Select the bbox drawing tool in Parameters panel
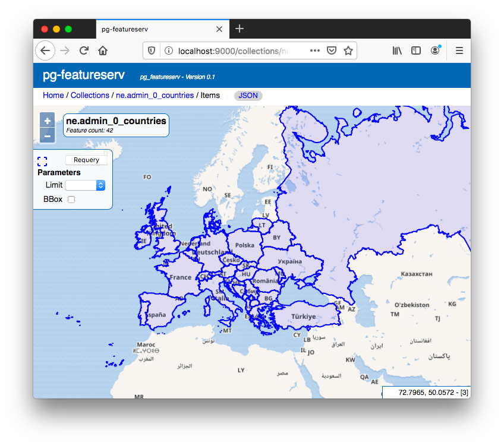Image resolution: width=504 pixels, height=446 pixels. pos(42,160)
